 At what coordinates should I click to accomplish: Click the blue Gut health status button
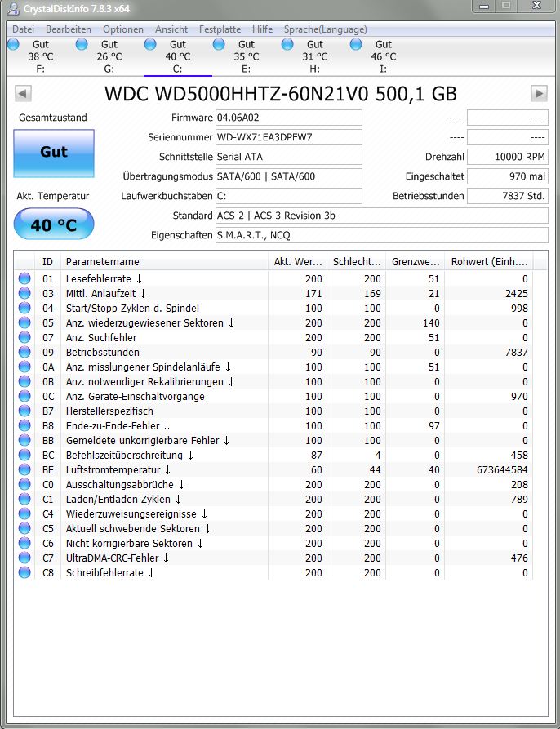(54, 153)
